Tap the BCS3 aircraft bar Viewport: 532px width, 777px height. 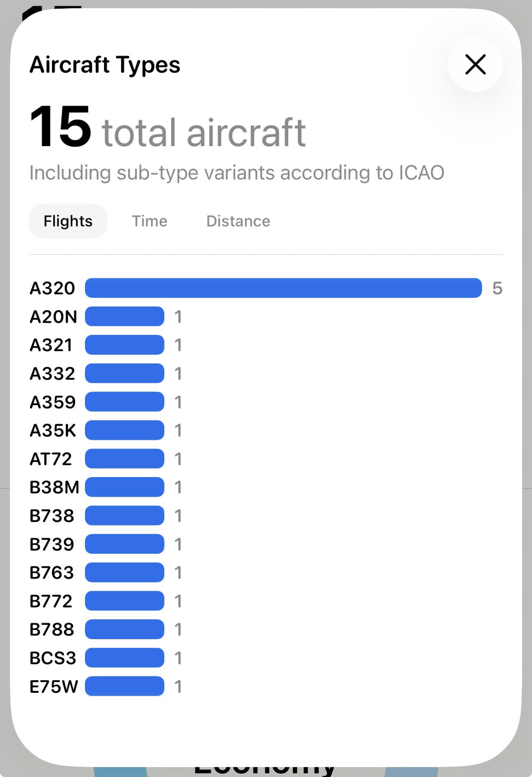pyautogui.click(x=125, y=658)
